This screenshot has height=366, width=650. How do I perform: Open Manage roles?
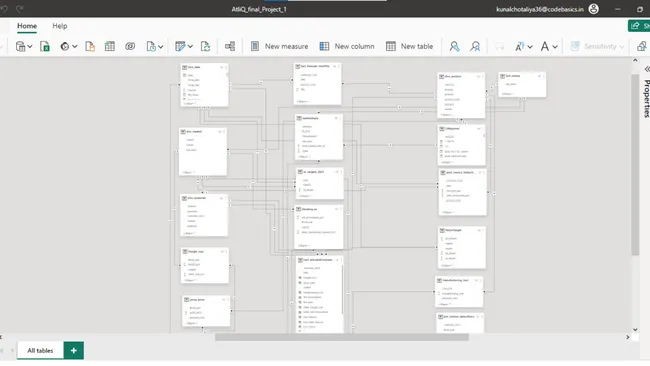pos(454,46)
